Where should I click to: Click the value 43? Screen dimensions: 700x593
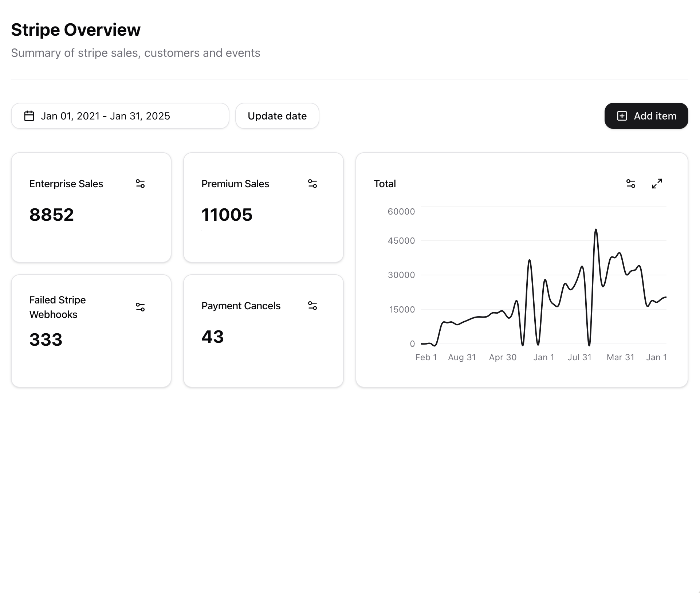[213, 337]
